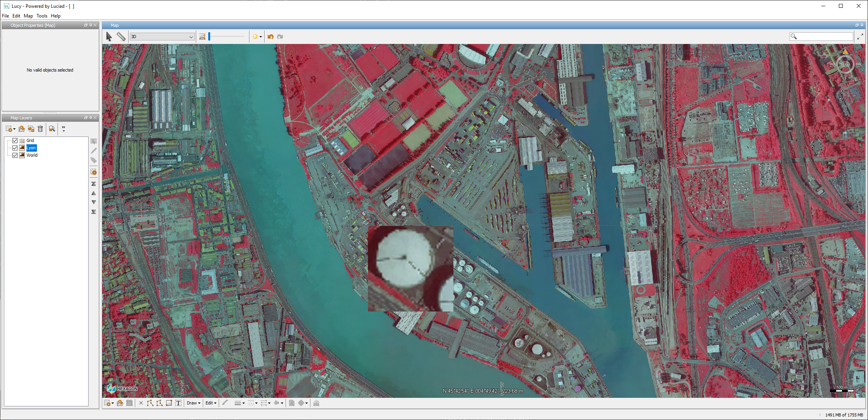Uncheck the World layer visibility checkbox
The image size is (868, 420).
pyautogui.click(x=15, y=155)
